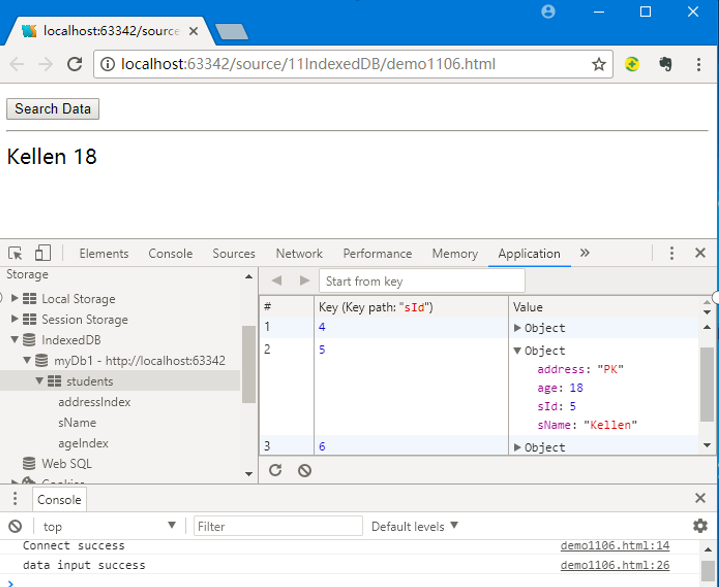Refresh the students object store data

[x=275, y=470]
